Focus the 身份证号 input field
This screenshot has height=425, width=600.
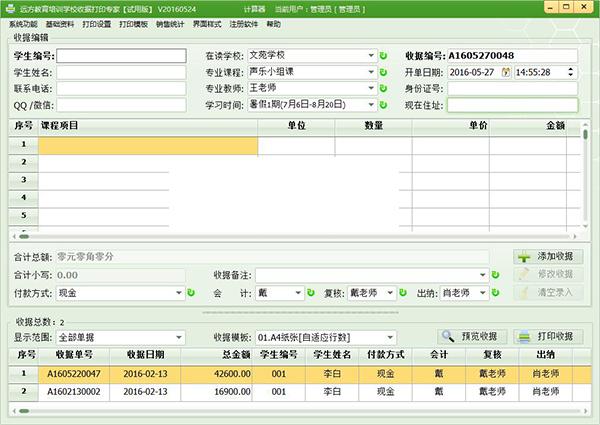coord(512,88)
